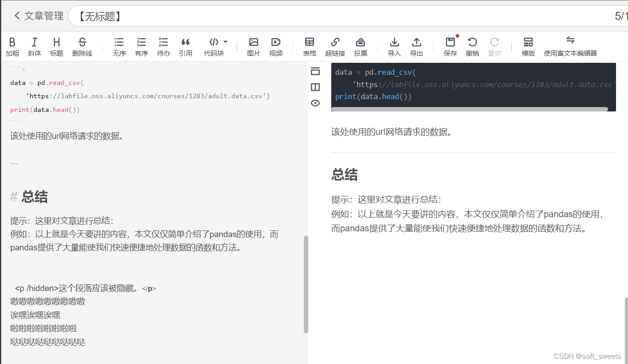Click the # 总结 heading in editor
Image resolution: width=628 pixels, height=364 pixels.
coord(29,197)
